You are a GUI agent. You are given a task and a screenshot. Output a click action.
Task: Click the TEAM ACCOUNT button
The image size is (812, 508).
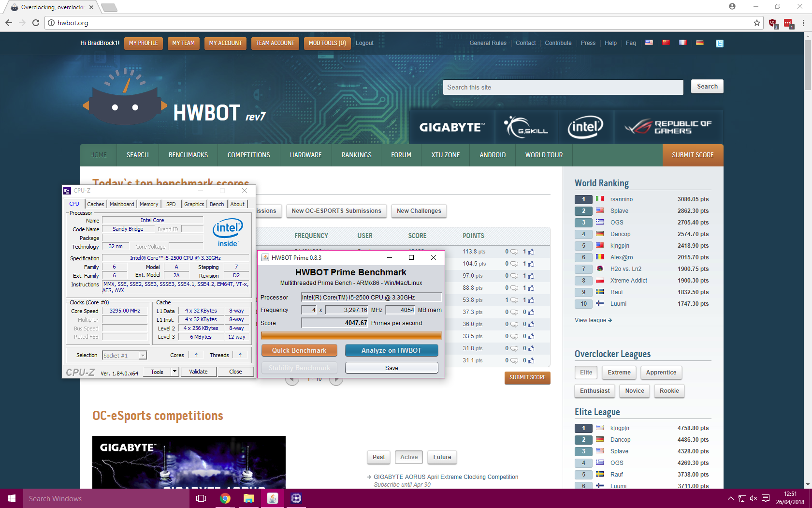[275, 43]
